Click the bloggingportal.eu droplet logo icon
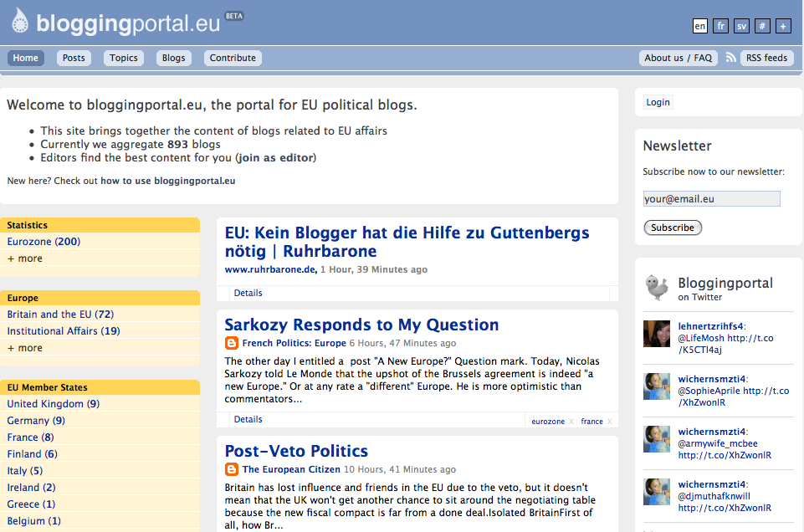804x532 pixels. 19,21
